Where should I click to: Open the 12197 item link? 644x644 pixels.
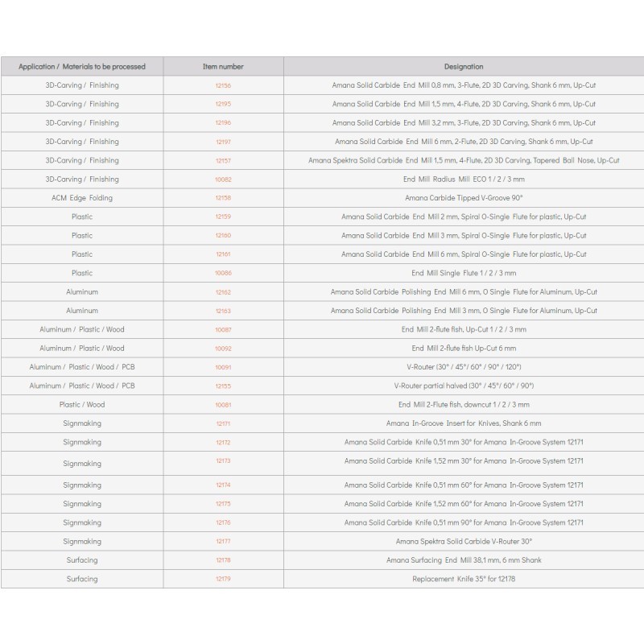point(223,142)
